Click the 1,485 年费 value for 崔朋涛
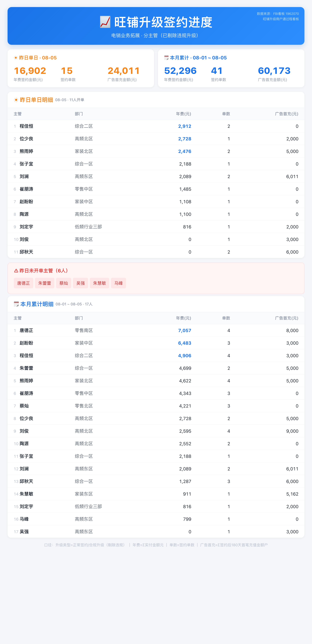312x644 pixels. tap(185, 189)
